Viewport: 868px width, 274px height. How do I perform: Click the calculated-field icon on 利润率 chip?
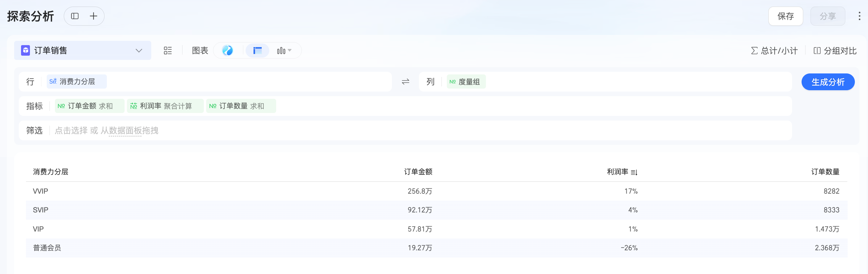[133, 106]
